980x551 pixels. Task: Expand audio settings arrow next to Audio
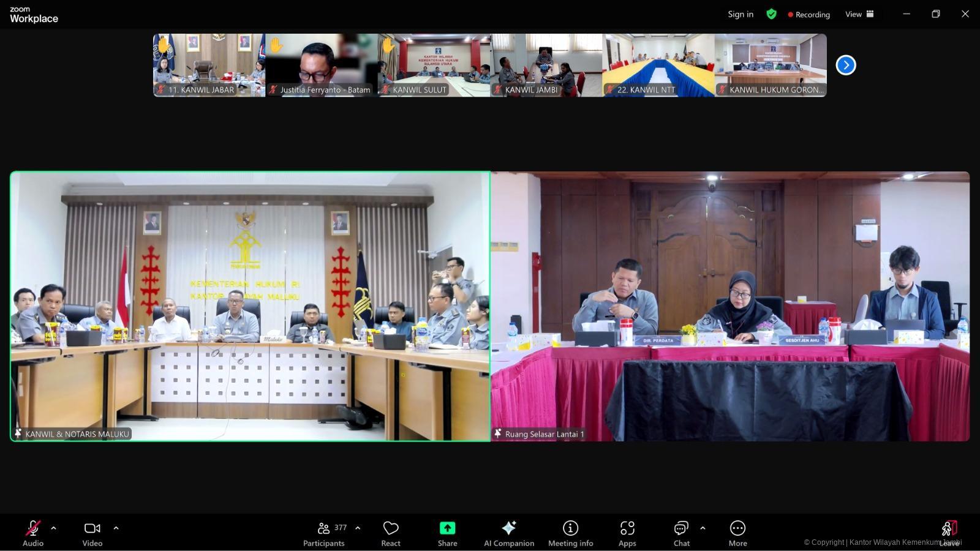click(54, 528)
